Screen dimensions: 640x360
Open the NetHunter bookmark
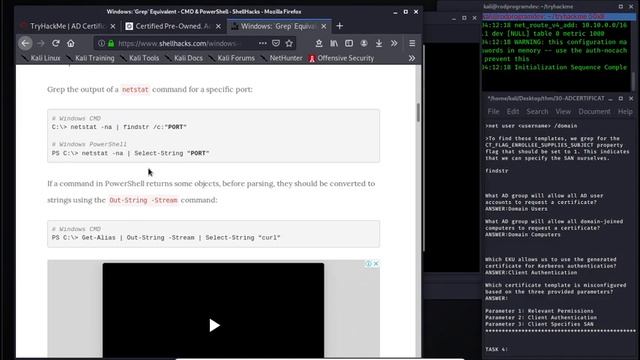click(282, 58)
